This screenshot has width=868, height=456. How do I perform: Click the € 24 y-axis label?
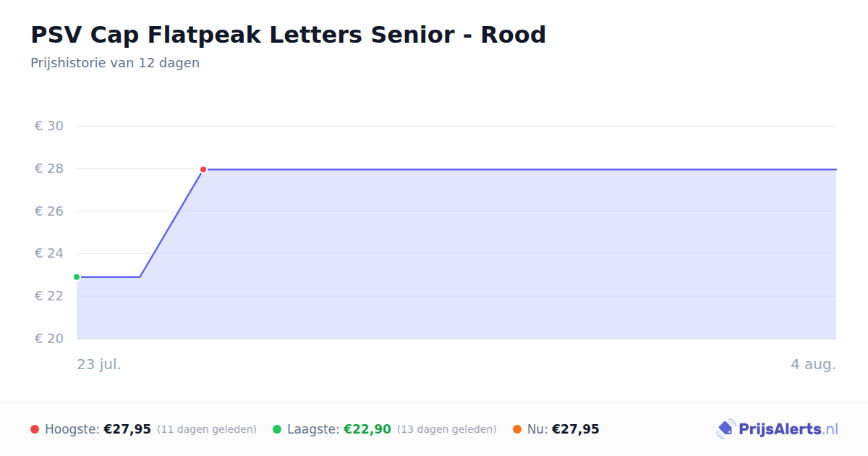(49, 253)
